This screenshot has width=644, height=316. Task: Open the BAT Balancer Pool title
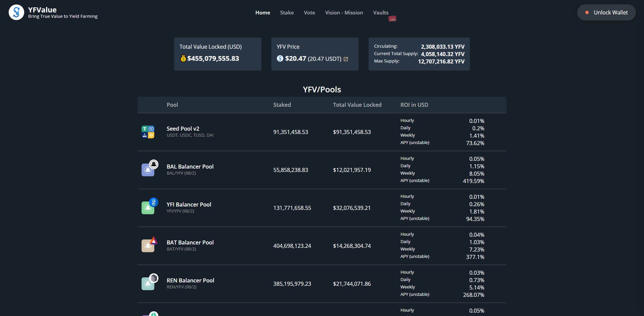pos(190,242)
